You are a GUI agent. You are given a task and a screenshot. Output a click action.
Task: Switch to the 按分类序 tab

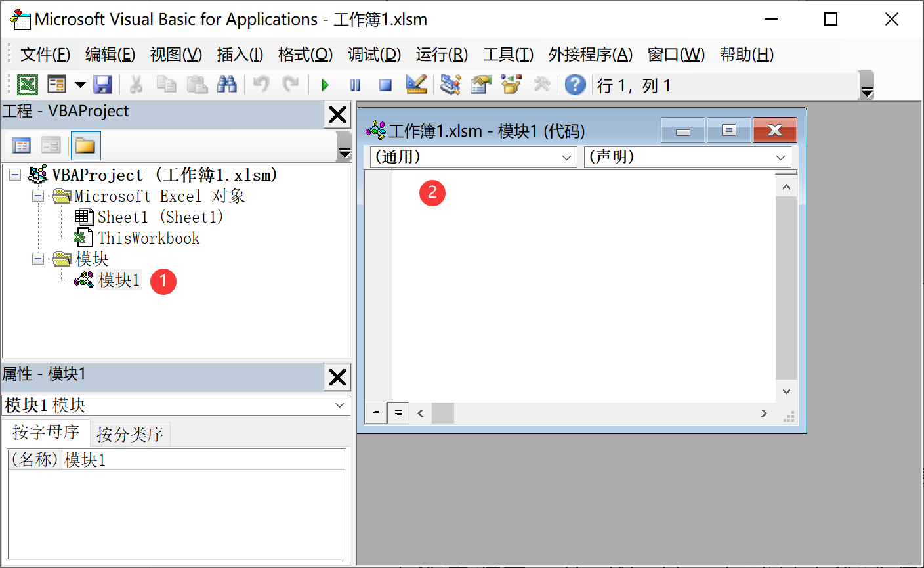(x=130, y=434)
